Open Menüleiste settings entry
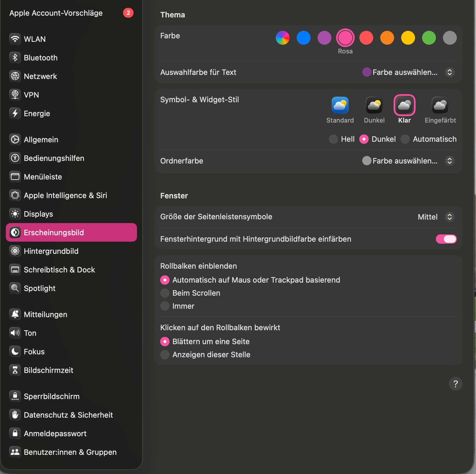476x474 pixels. (x=71, y=177)
